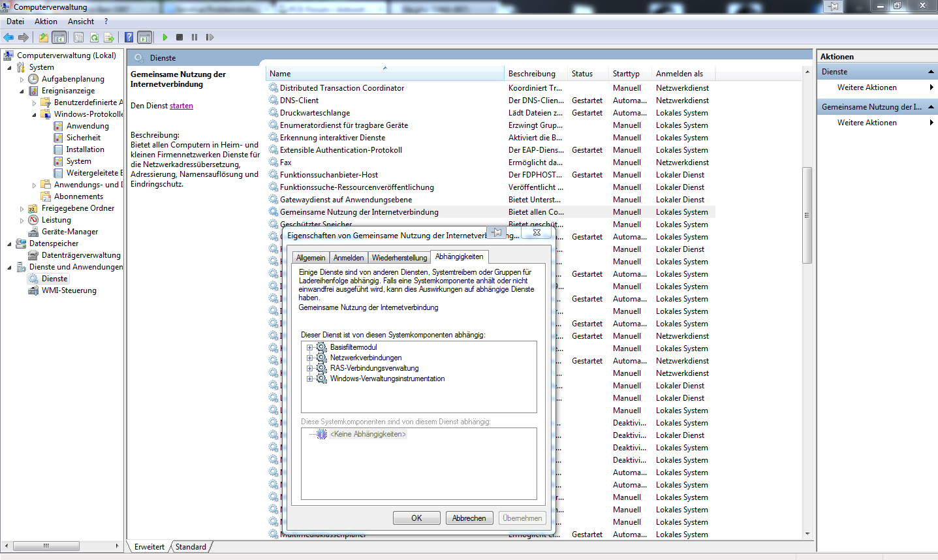938x560 pixels.
Task: Collapse the Ereignisanzeige tree node
Action: click(22, 91)
